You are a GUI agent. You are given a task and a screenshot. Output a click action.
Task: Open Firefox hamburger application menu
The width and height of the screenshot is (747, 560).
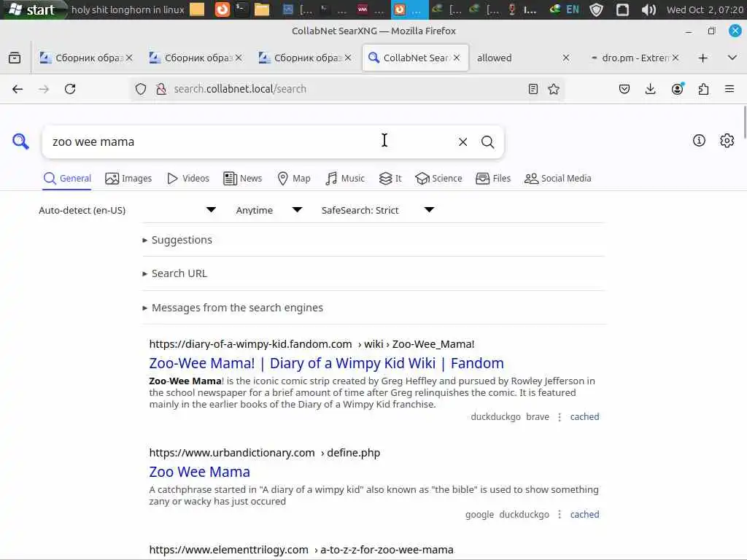tap(729, 89)
